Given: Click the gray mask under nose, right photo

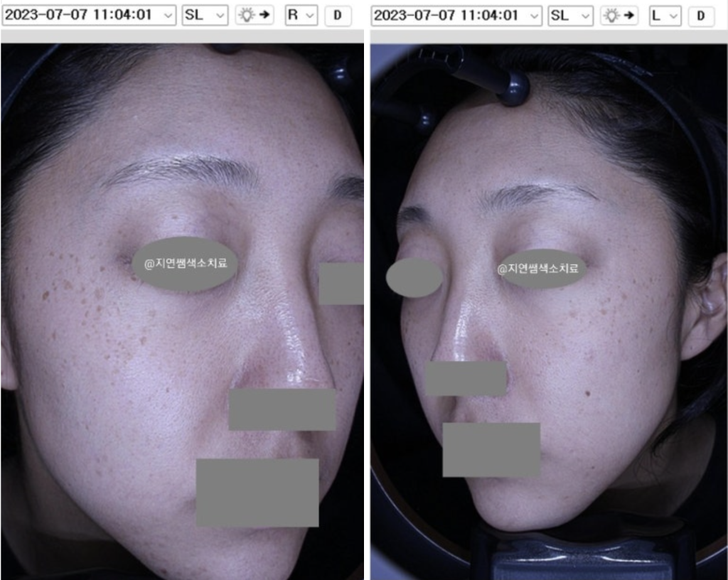Looking at the screenshot, I should 466,378.
